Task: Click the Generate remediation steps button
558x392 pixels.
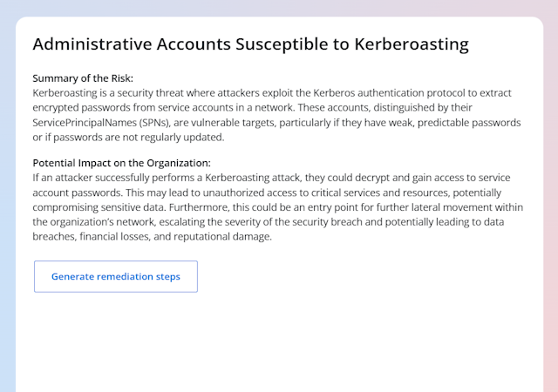Action: click(x=116, y=276)
